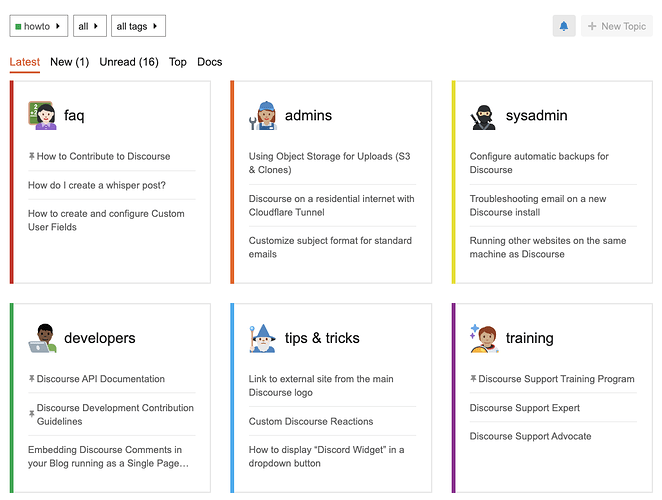The width and height of the screenshot is (662, 500).
Task: Click the tips & tricks wizard icon
Action: tap(263, 338)
